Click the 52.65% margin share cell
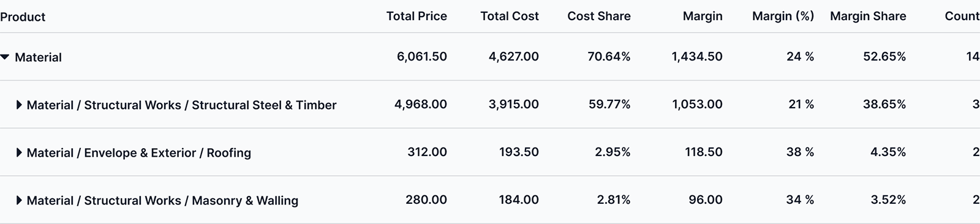Viewport: 980px width, 224px height. click(884, 57)
